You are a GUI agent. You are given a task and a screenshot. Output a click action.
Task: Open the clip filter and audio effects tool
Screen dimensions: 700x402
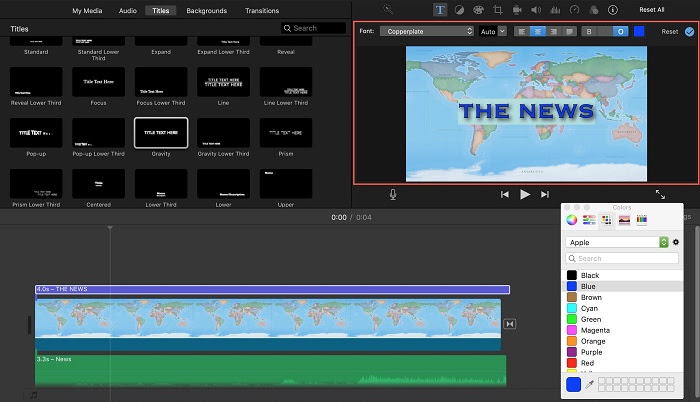pyautogui.click(x=594, y=10)
